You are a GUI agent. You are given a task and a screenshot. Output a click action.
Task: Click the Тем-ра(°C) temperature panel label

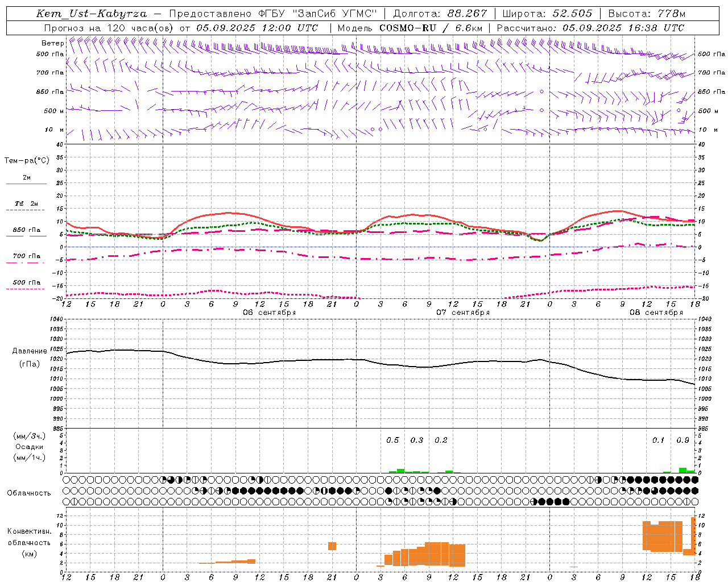coord(27,161)
